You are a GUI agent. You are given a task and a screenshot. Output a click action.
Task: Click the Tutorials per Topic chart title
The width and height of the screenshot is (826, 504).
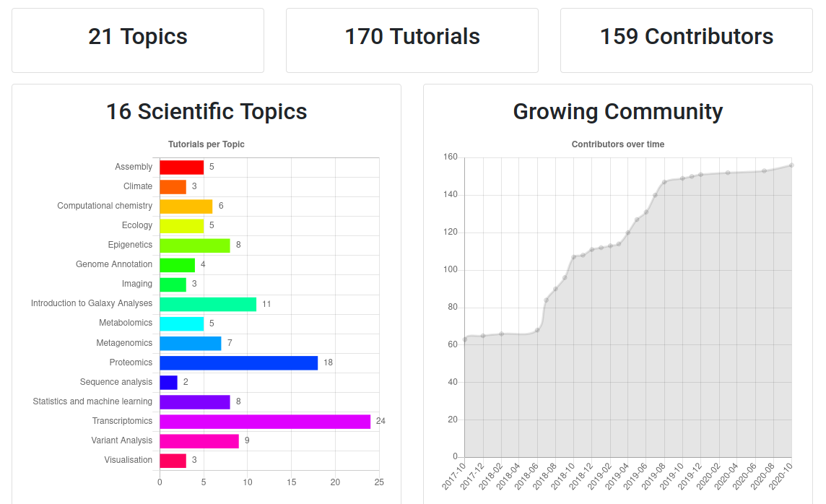pos(206,144)
